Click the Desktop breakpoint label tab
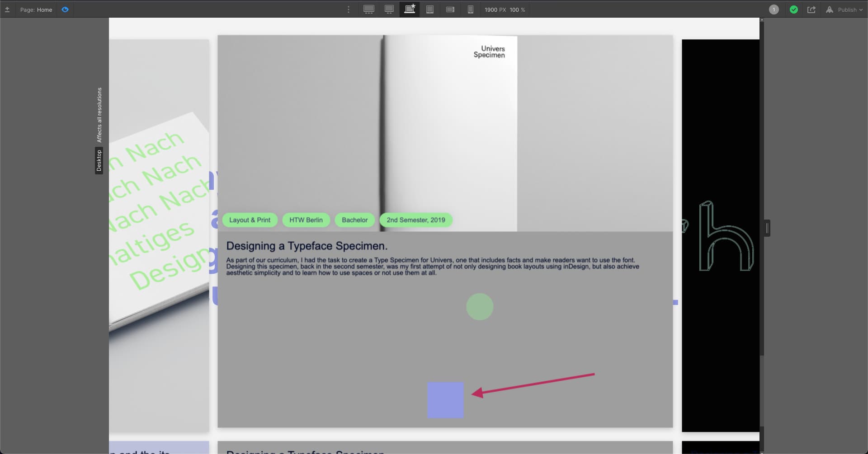868x454 pixels. pyautogui.click(x=99, y=161)
